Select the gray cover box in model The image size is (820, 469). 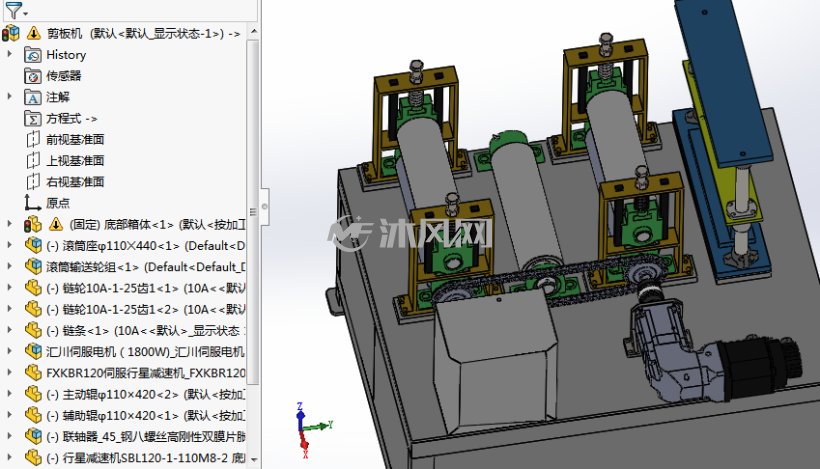coord(494,361)
